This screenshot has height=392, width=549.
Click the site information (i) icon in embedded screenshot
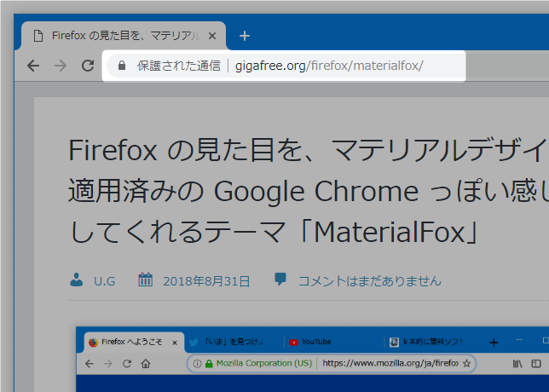[x=197, y=364]
